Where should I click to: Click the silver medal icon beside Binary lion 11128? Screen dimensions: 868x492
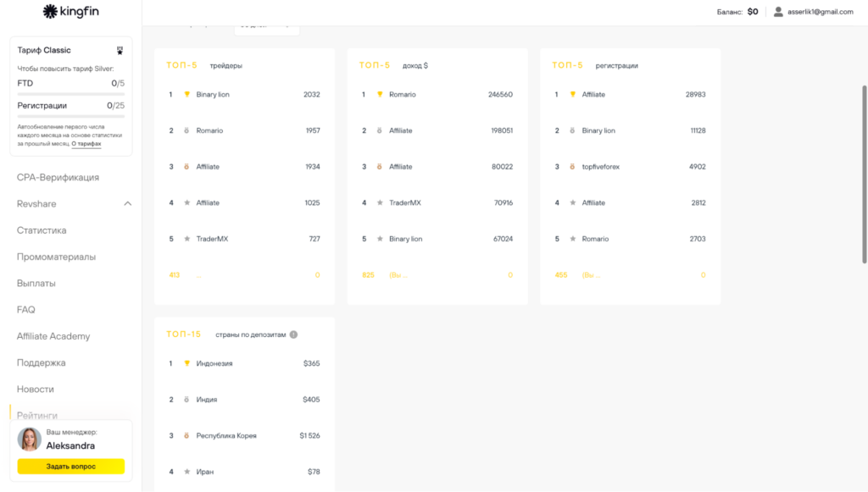coord(572,130)
